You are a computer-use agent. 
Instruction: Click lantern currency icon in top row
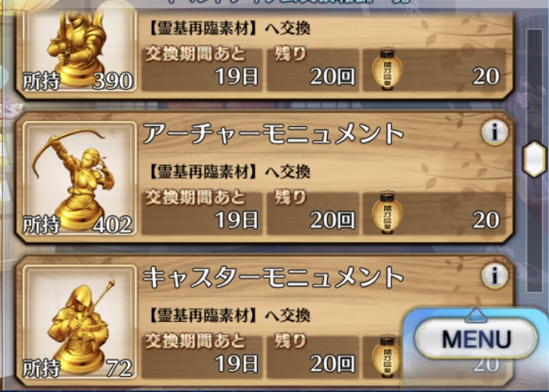coord(387,70)
